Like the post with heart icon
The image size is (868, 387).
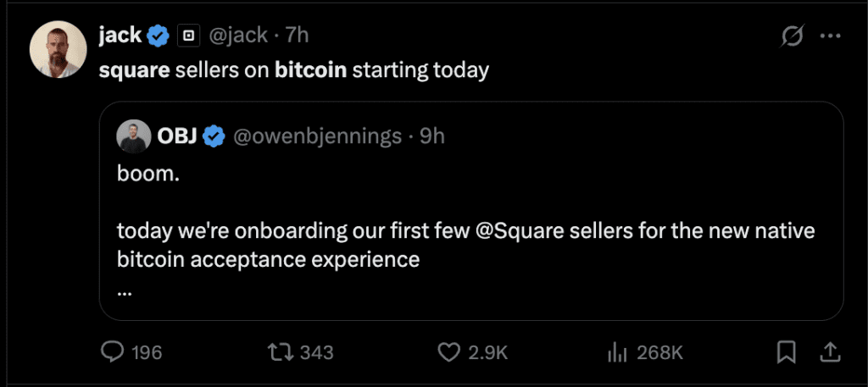click(450, 351)
